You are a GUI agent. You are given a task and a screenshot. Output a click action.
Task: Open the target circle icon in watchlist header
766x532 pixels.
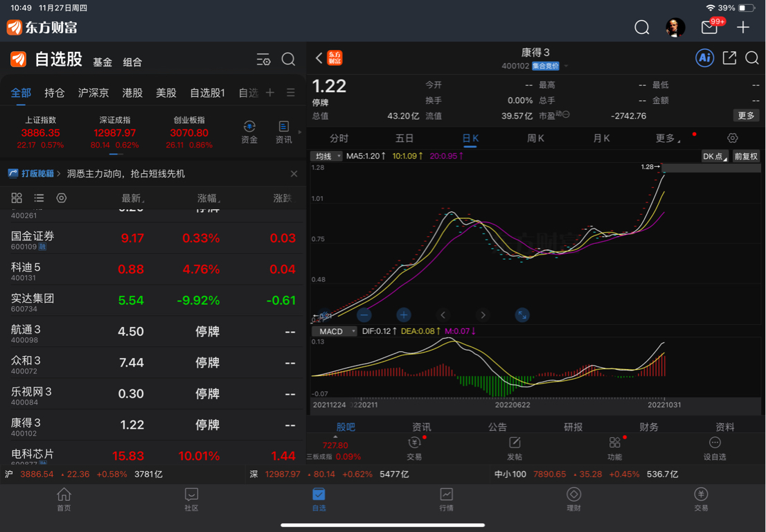click(x=61, y=198)
